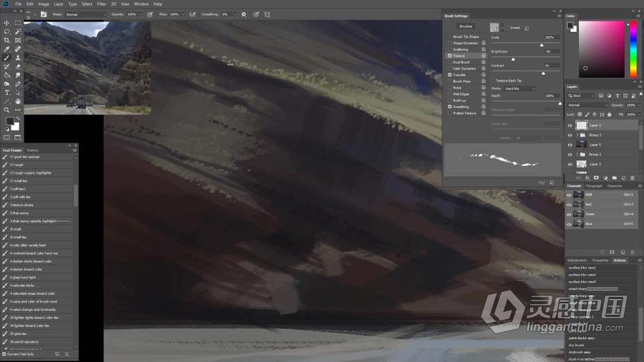Open smoothing options gear icon
The width and height of the screenshot is (644, 362).
(244, 15)
